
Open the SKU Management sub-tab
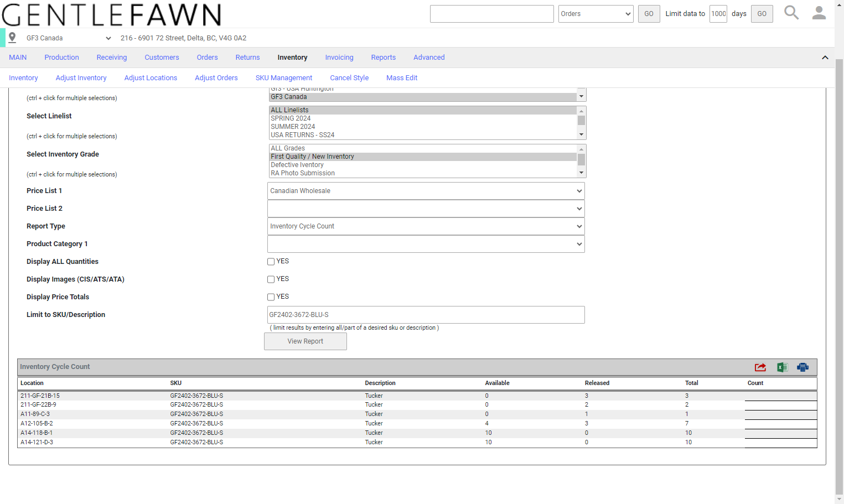284,78
